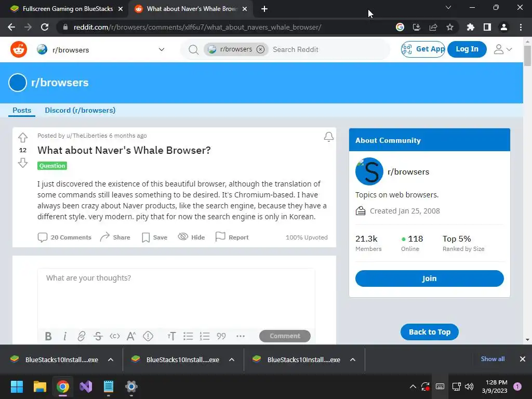Insert a numbered list in comment

(205, 336)
